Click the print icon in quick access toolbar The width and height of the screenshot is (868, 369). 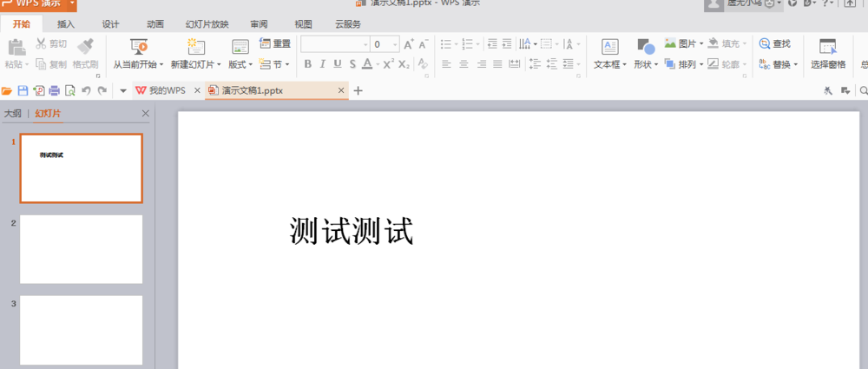click(54, 90)
